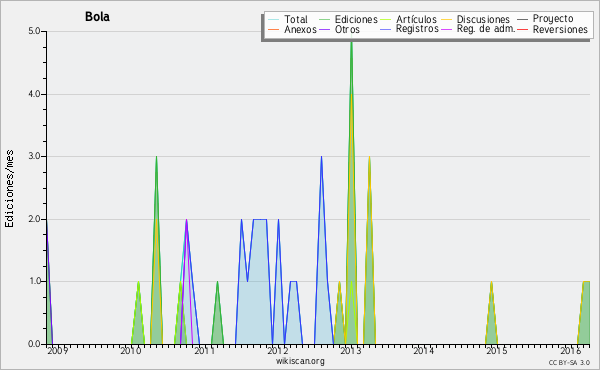Image resolution: width=600 pixels, height=370 pixels.
Task: Click the wikiscan.org link text
Action: (x=300, y=361)
